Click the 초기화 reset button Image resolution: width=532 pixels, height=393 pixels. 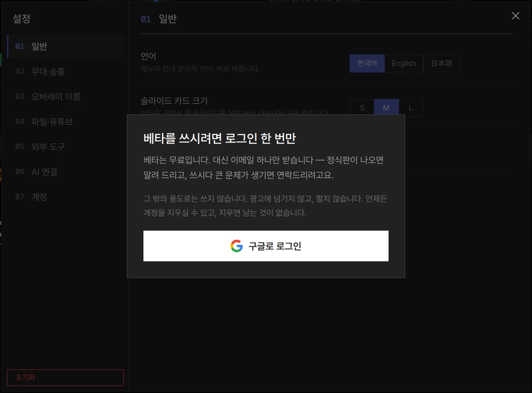[65, 378]
